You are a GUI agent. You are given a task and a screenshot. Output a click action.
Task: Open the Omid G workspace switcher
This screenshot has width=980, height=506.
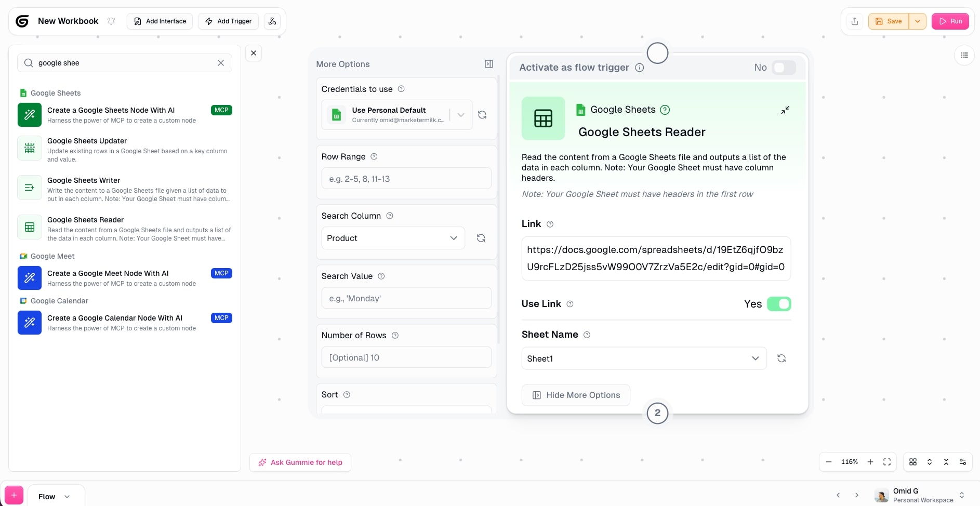coord(920,495)
